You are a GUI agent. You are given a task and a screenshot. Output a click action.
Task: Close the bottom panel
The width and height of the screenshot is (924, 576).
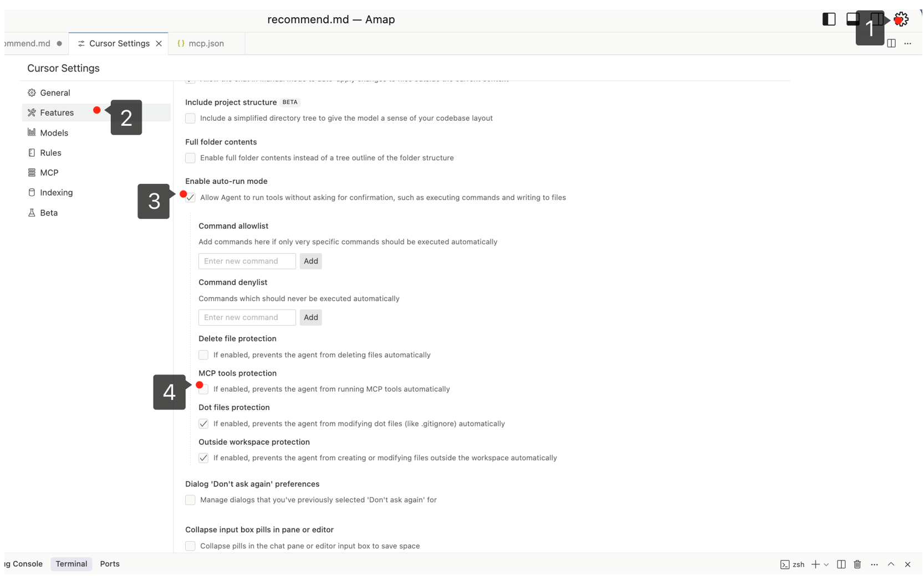coord(907,564)
